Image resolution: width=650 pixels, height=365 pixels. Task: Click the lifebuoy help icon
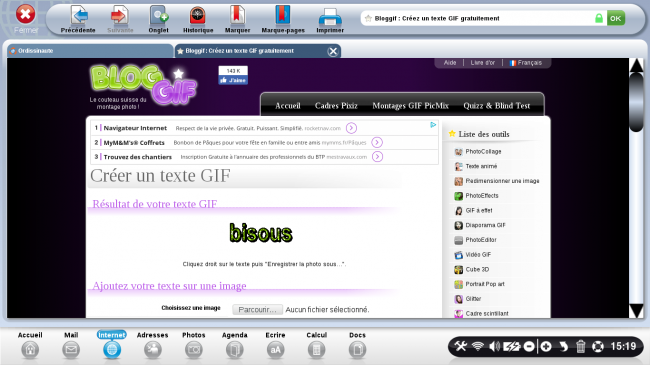597,346
